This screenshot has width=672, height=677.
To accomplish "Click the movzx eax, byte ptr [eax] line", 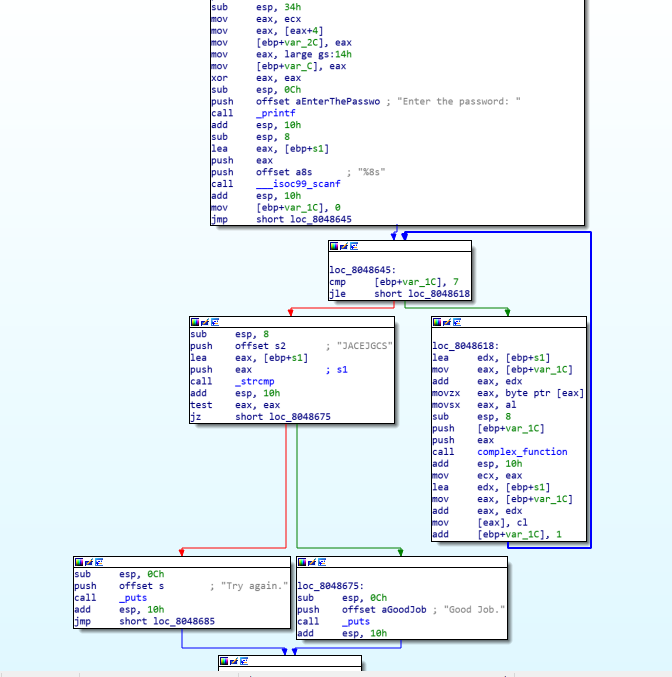I will 508,393.
